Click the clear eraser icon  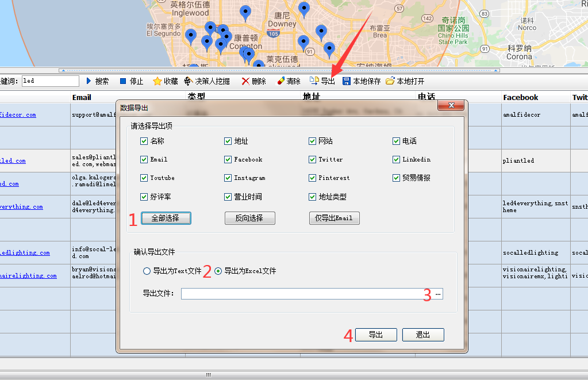[x=280, y=82]
